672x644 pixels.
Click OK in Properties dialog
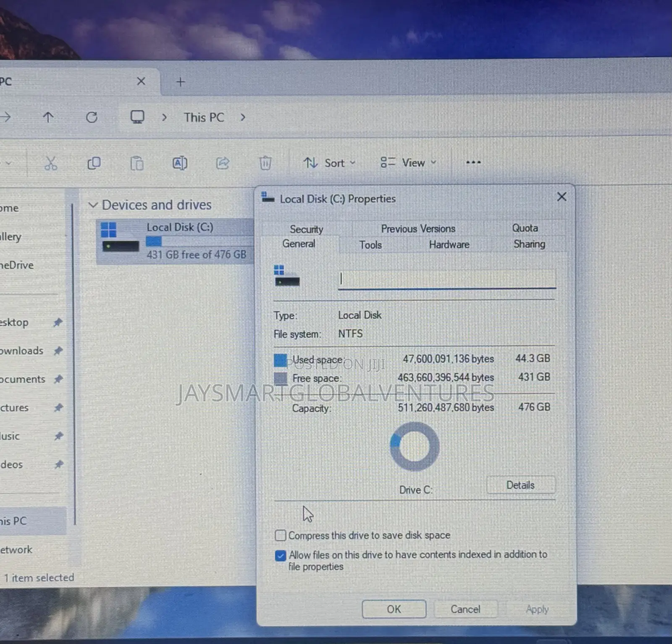point(394,609)
